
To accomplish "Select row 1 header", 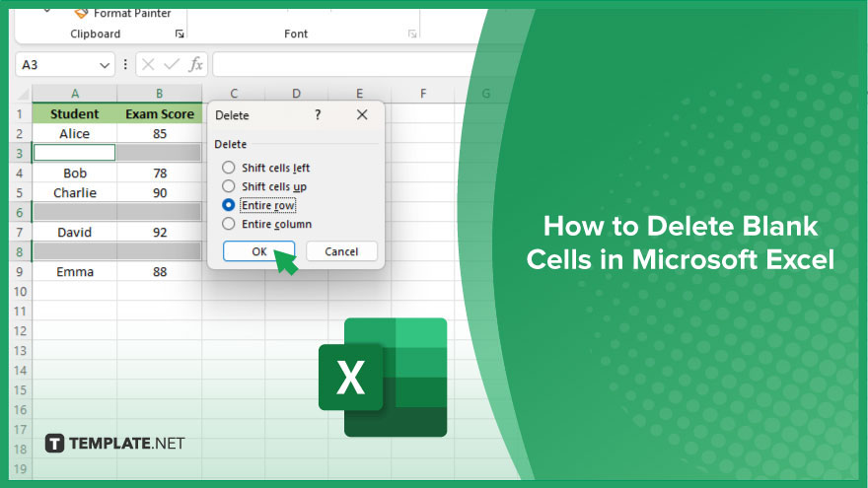I will coord(20,114).
